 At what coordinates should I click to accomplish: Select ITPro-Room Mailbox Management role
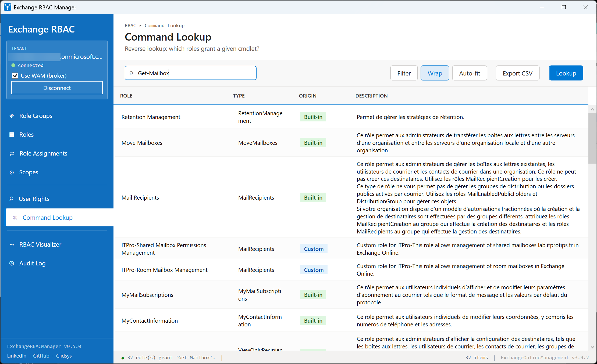[351, 270]
